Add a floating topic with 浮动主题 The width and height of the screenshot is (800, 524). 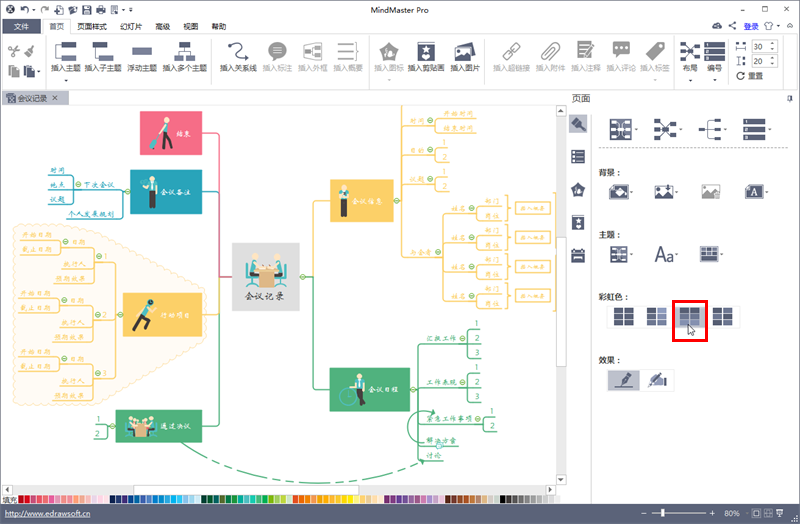point(142,57)
